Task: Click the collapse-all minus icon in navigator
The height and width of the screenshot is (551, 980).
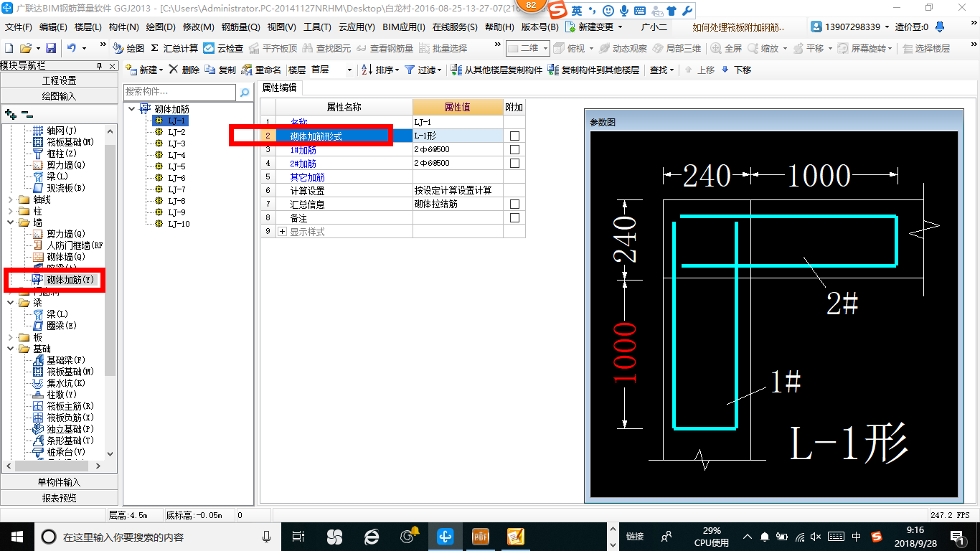Action: click(x=27, y=113)
